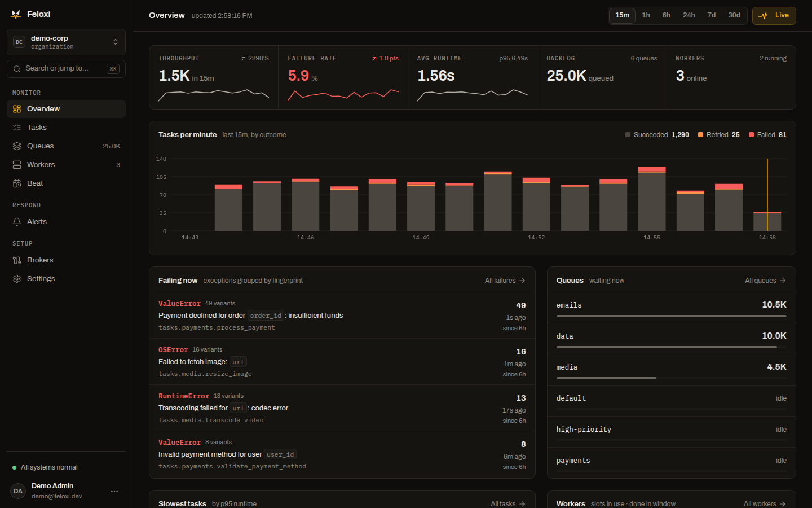Click the All tasks arrow icon

(522, 504)
